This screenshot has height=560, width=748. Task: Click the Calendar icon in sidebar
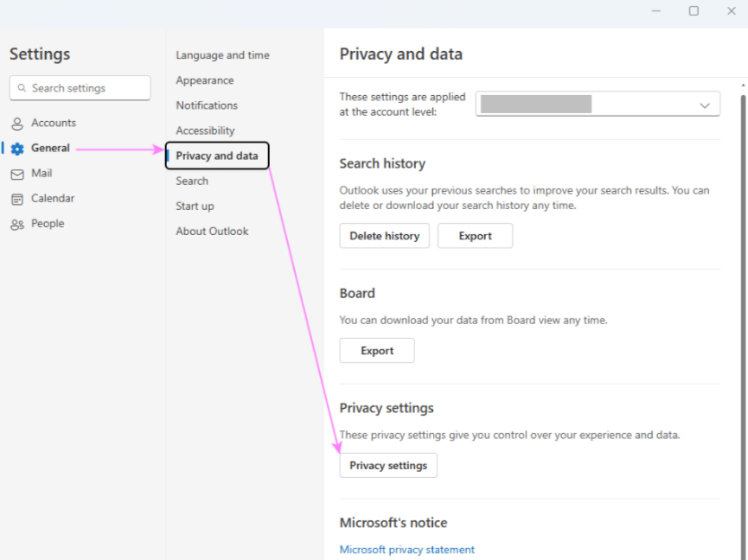pyautogui.click(x=17, y=200)
